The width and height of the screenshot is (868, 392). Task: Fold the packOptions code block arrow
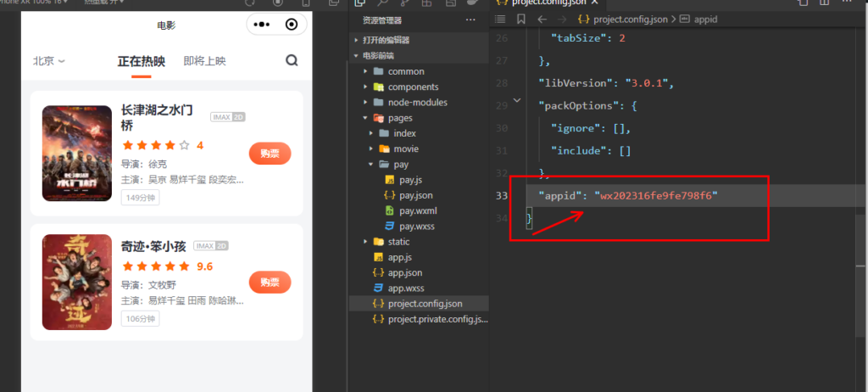(518, 102)
